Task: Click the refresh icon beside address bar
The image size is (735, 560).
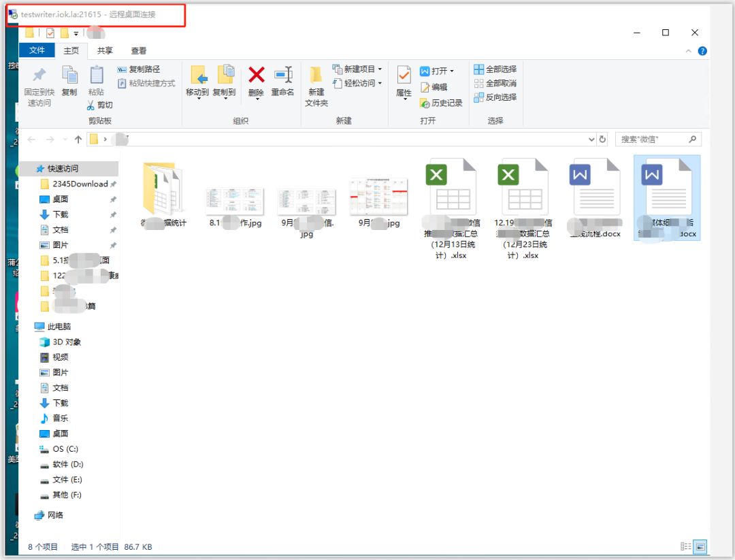Action: pyautogui.click(x=602, y=139)
